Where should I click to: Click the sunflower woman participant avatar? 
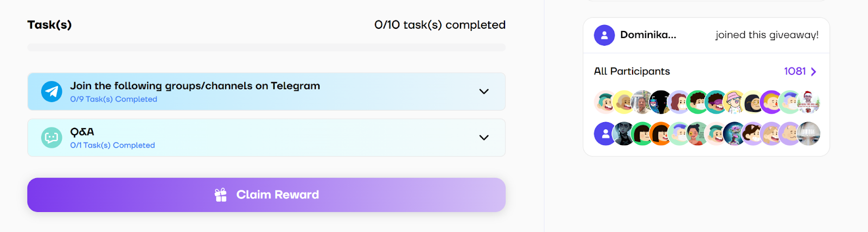point(697,134)
